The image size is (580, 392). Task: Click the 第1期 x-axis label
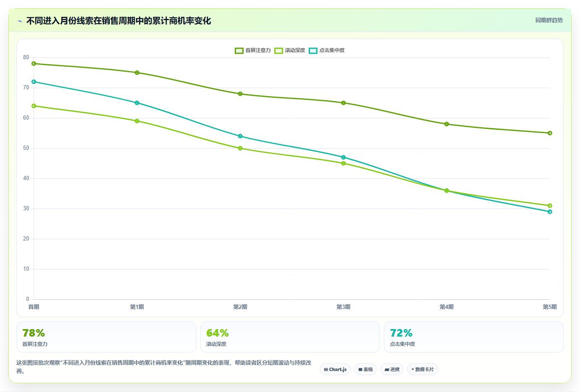[137, 307]
